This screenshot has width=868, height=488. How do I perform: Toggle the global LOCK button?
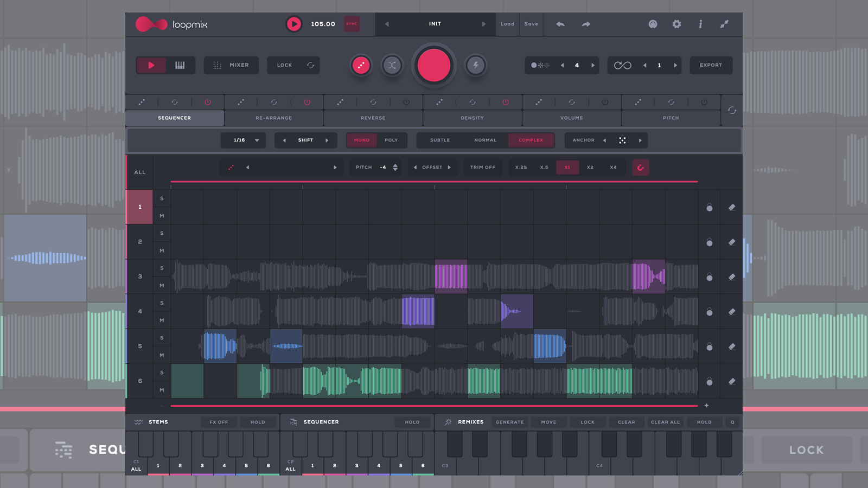click(293, 65)
